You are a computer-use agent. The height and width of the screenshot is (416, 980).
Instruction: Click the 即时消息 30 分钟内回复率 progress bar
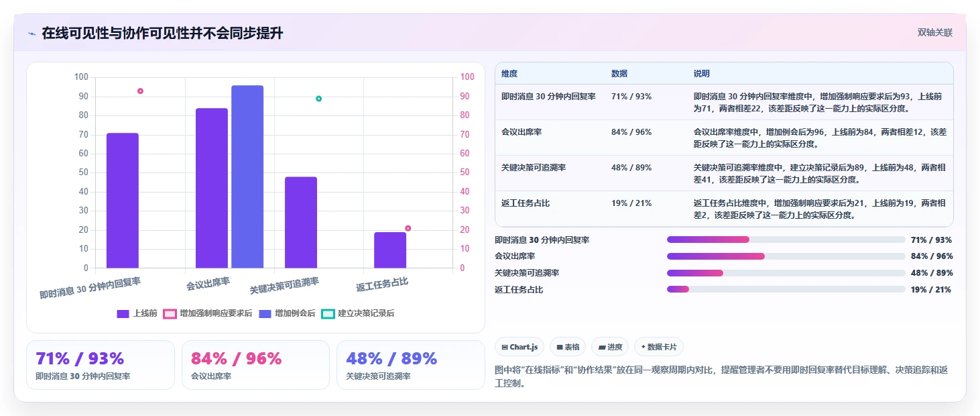point(786,240)
